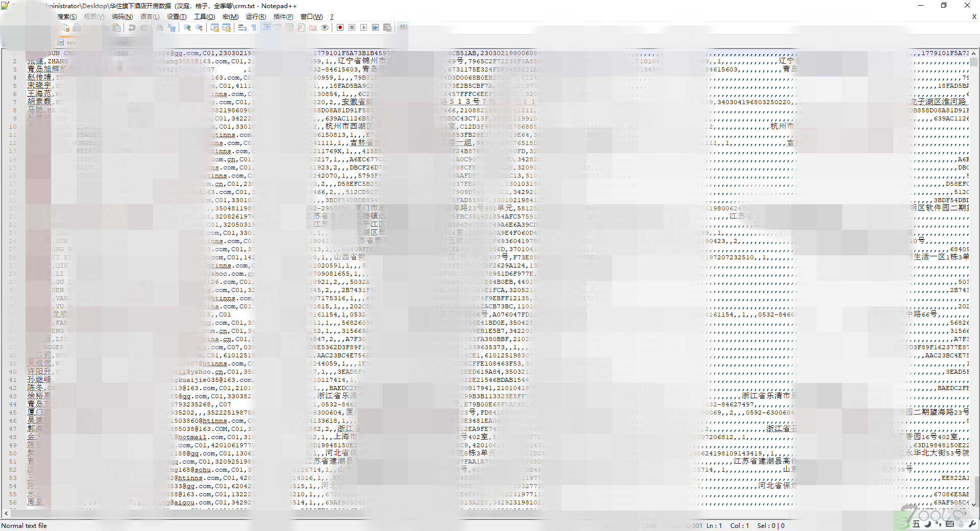
Task: Play back the recorded macro
Action: [x=363, y=28]
